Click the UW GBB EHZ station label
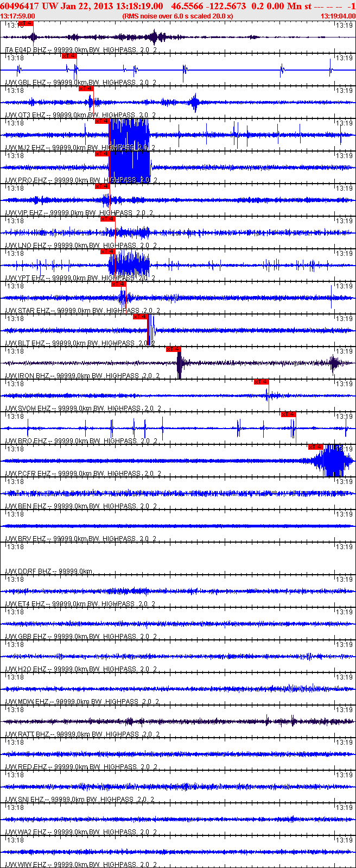356x868 pixels. (x=81, y=637)
